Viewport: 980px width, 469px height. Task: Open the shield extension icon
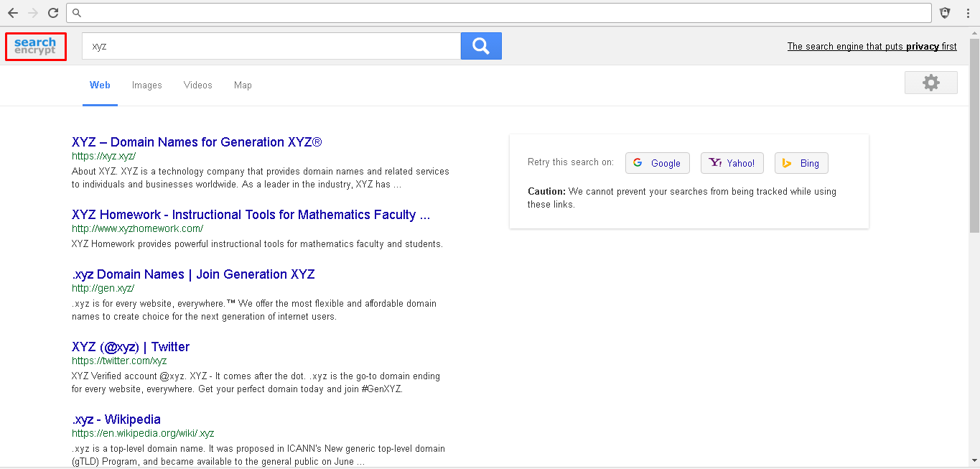pyautogui.click(x=946, y=13)
